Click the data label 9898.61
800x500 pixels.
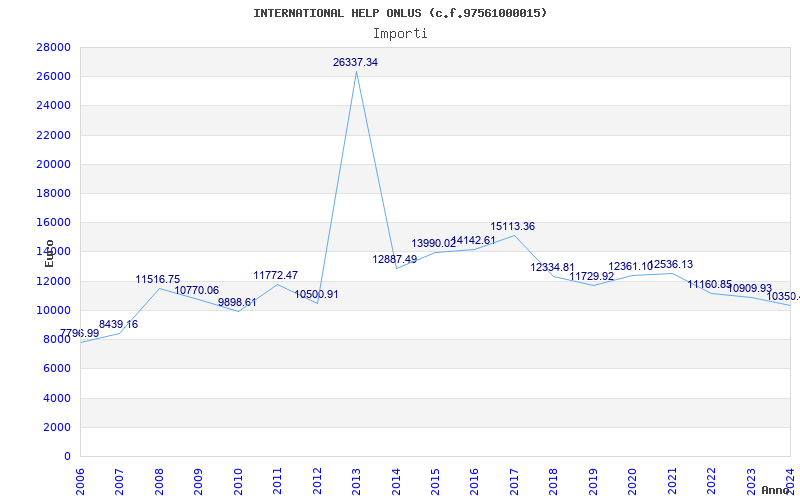click(237, 302)
